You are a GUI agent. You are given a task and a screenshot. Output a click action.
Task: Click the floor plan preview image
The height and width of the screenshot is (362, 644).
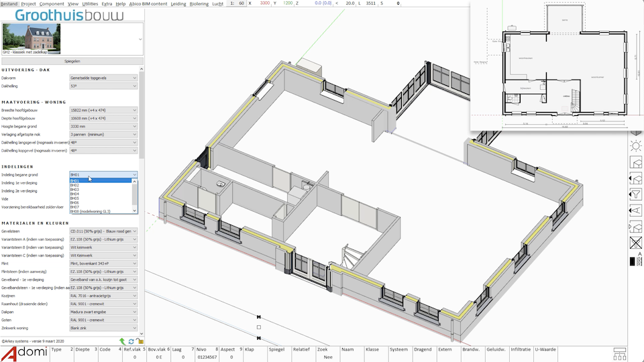[x=555, y=65]
